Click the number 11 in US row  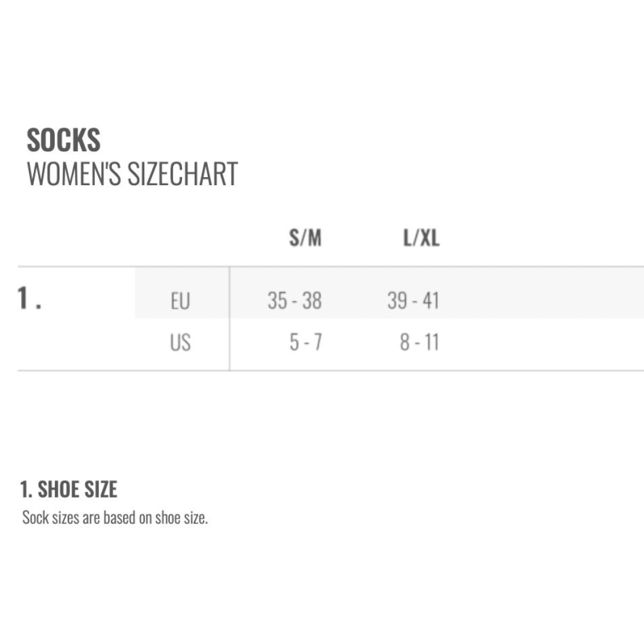click(432, 342)
